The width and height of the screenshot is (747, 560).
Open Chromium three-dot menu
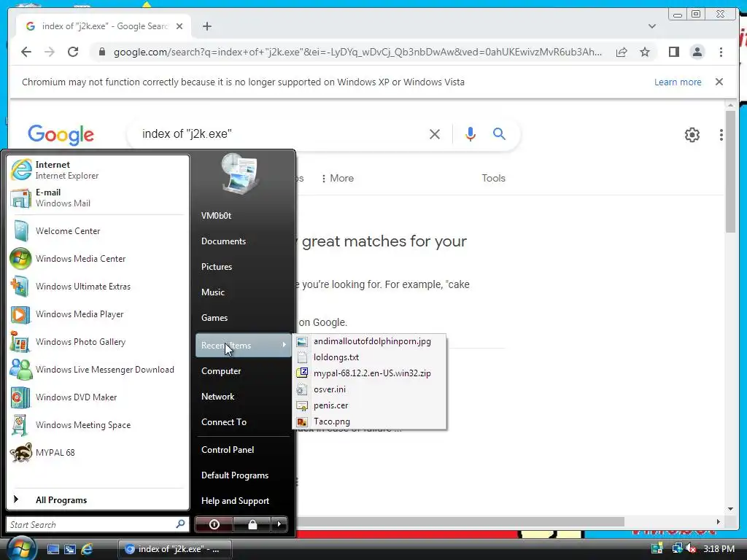tap(721, 52)
